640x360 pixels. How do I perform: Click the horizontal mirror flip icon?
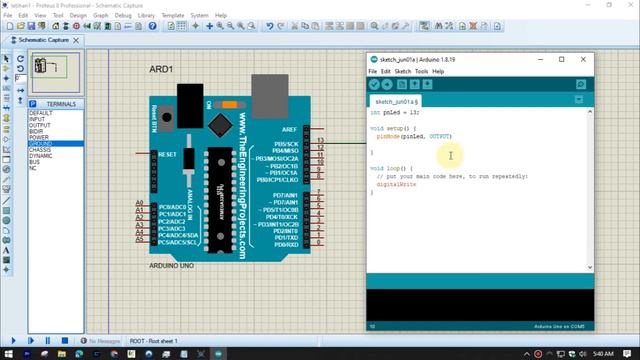[20, 90]
